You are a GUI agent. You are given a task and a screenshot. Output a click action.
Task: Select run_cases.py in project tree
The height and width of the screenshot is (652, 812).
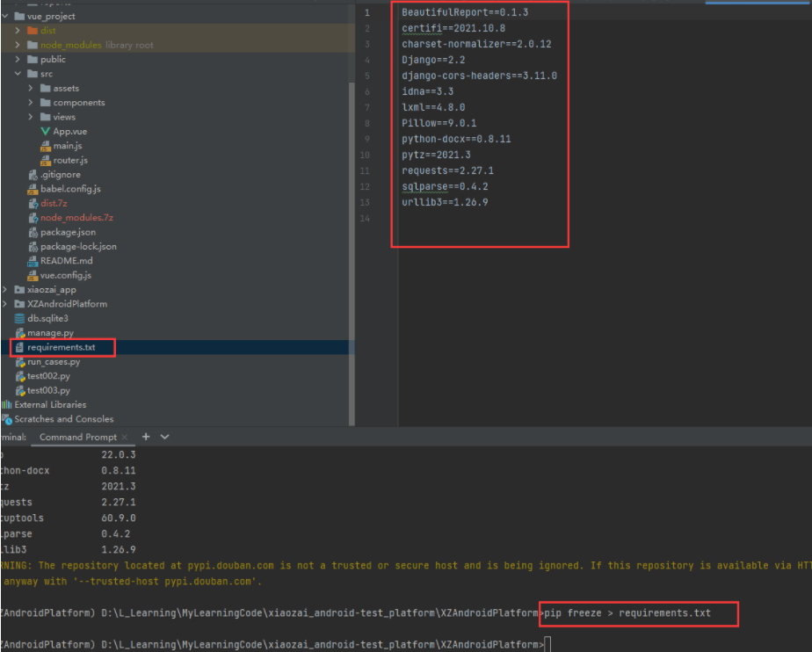[54, 362]
